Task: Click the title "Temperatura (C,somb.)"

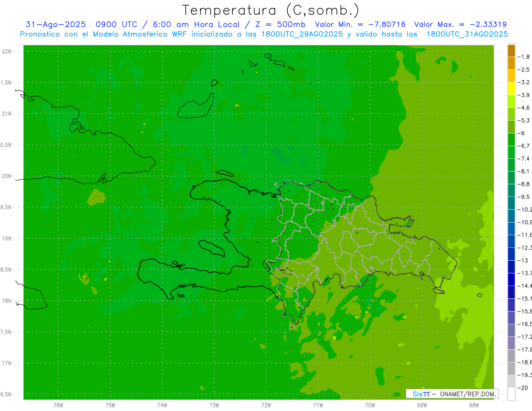Action: coord(270,10)
